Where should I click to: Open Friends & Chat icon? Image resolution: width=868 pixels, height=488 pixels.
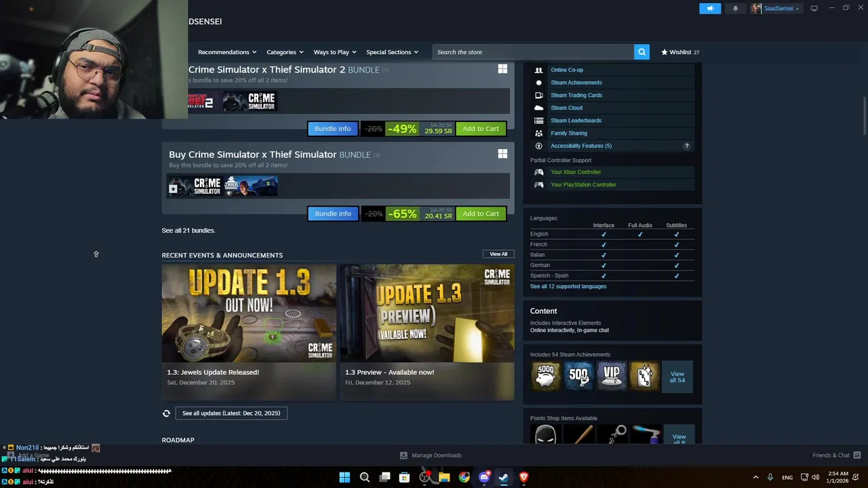click(x=856, y=455)
